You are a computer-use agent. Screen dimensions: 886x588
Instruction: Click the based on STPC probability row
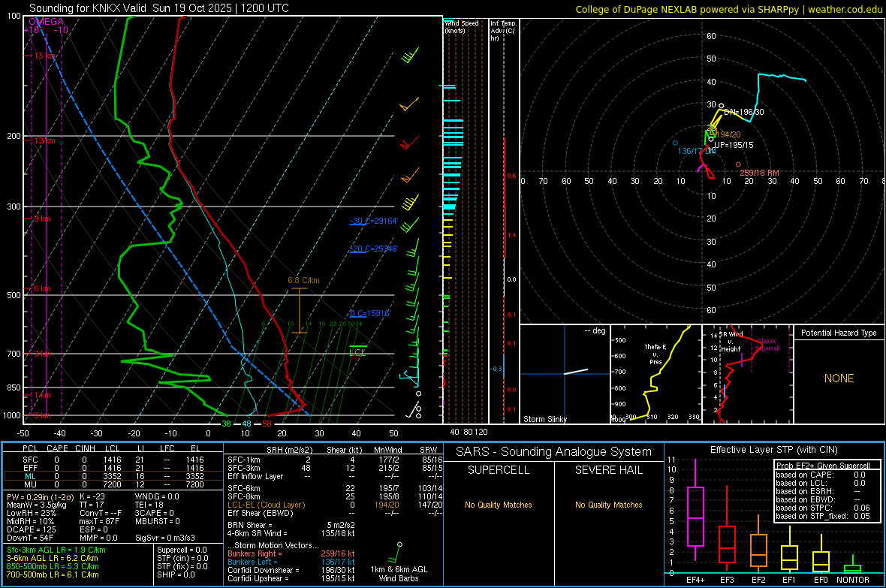click(823, 508)
